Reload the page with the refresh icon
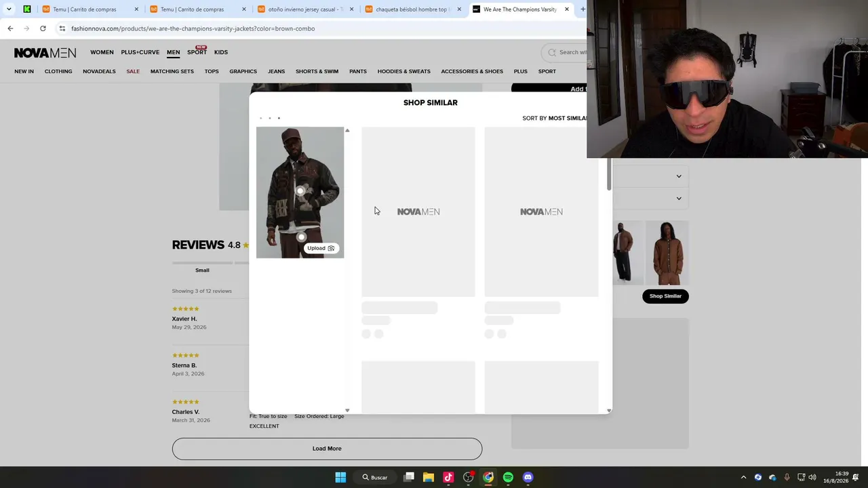Screen dimensions: 868x488 (43, 28)
